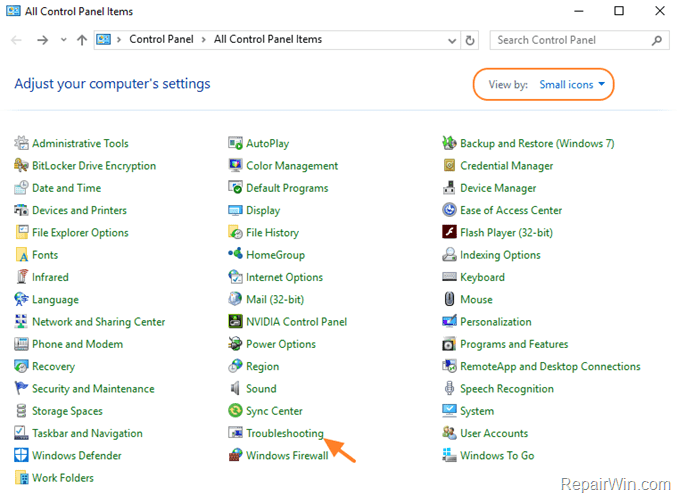The image size is (677, 495).
Task: Open the Device Manager icon
Action: coord(449,188)
